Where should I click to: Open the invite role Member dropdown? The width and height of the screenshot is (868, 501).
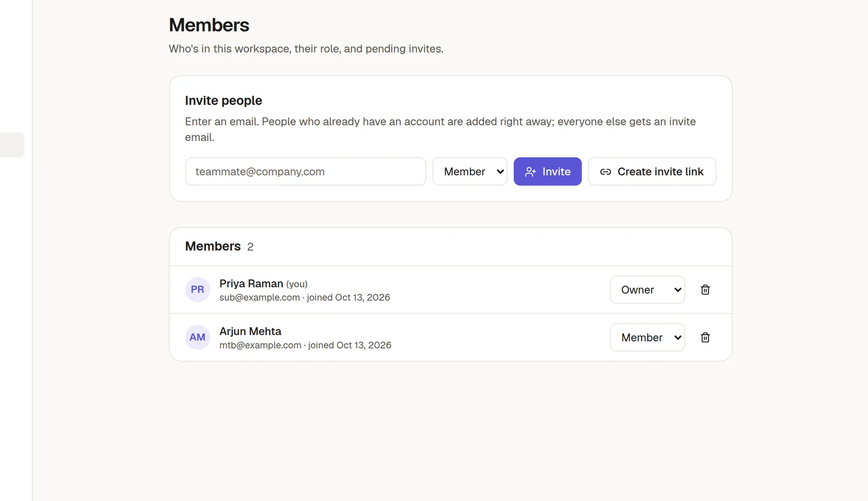point(470,172)
